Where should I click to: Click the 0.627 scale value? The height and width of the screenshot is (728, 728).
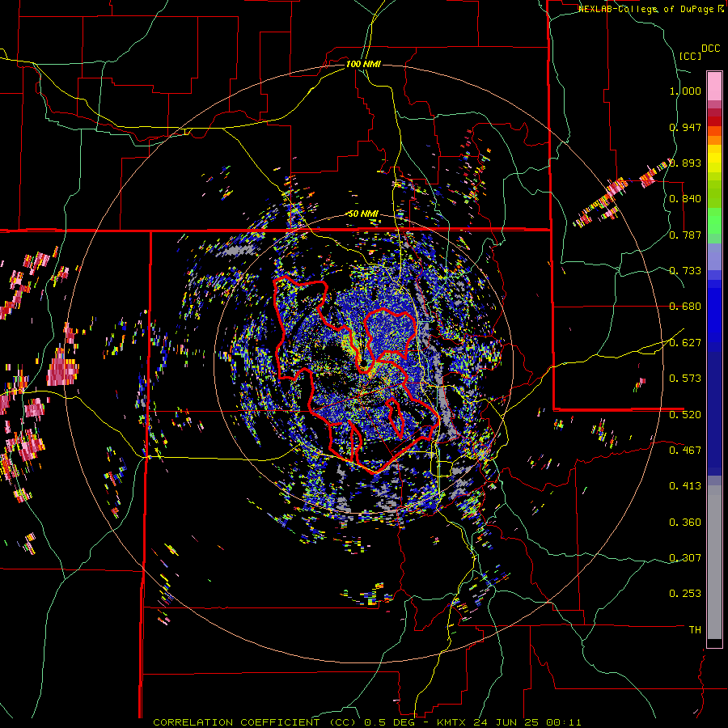coord(685,343)
